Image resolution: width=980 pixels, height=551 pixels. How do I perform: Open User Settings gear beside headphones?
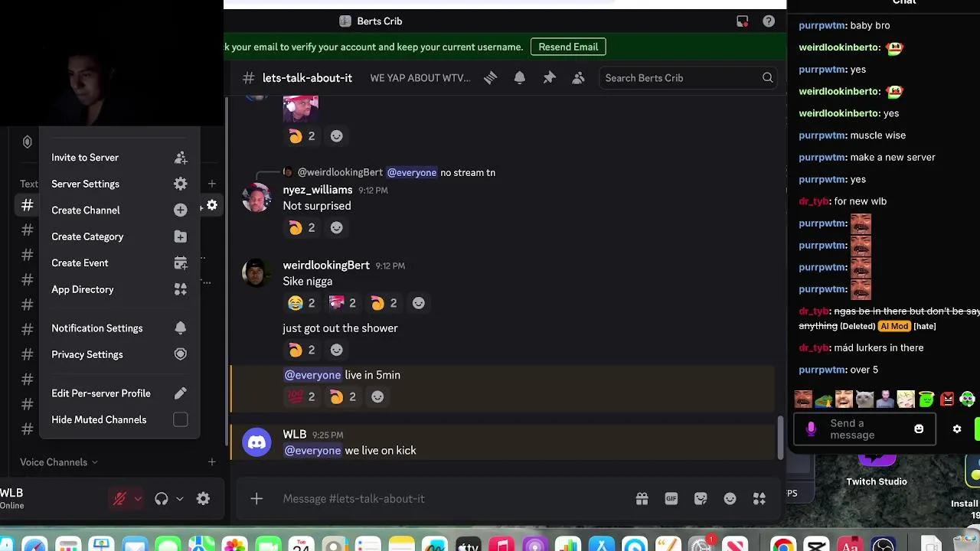203,499
